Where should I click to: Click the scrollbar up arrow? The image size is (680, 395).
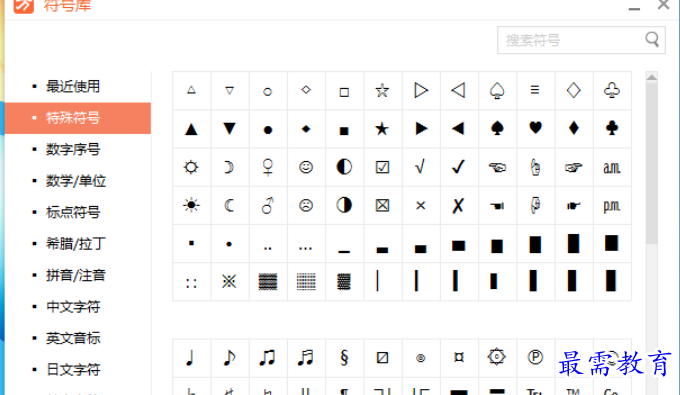click(x=651, y=77)
